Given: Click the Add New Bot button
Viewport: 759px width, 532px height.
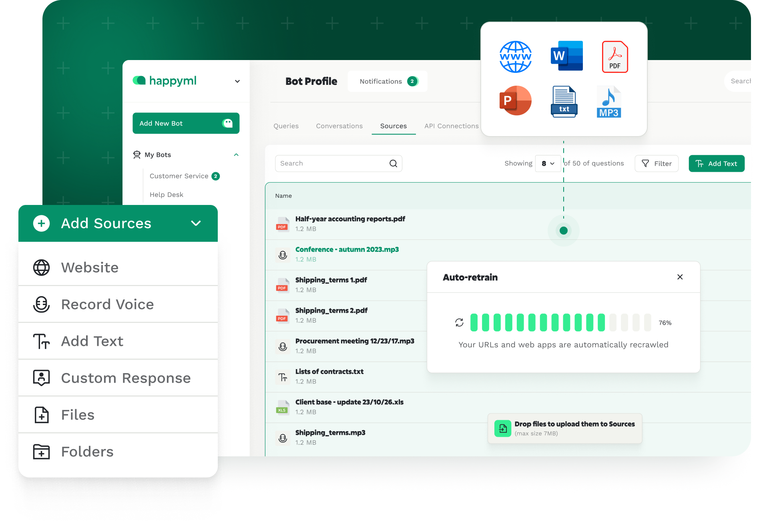Looking at the screenshot, I should [x=186, y=123].
